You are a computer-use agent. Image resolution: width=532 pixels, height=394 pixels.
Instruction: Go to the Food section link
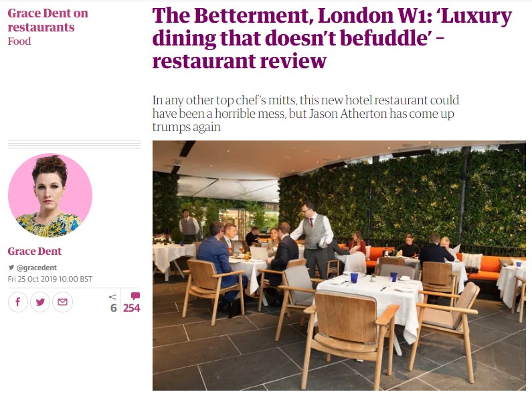pyautogui.click(x=19, y=41)
